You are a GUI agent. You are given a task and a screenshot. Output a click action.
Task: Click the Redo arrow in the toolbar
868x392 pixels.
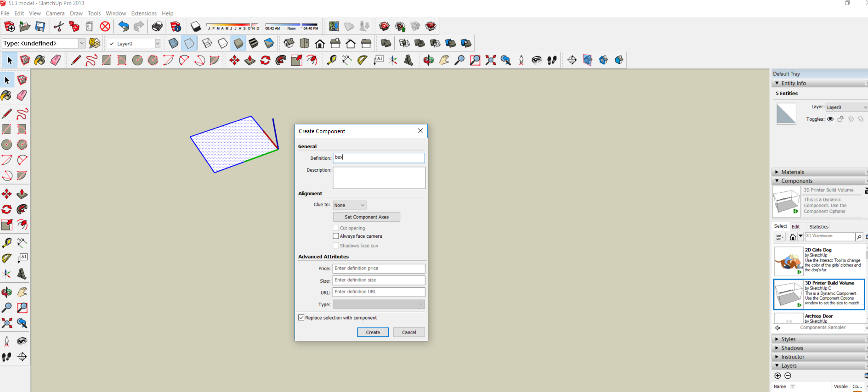pos(138,27)
